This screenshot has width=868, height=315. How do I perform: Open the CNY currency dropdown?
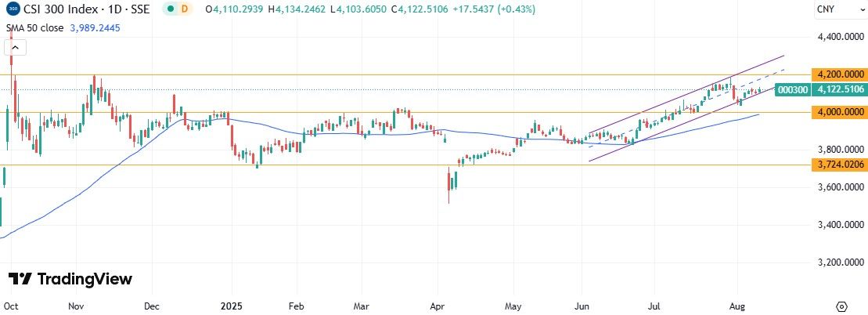pos(826,9)
